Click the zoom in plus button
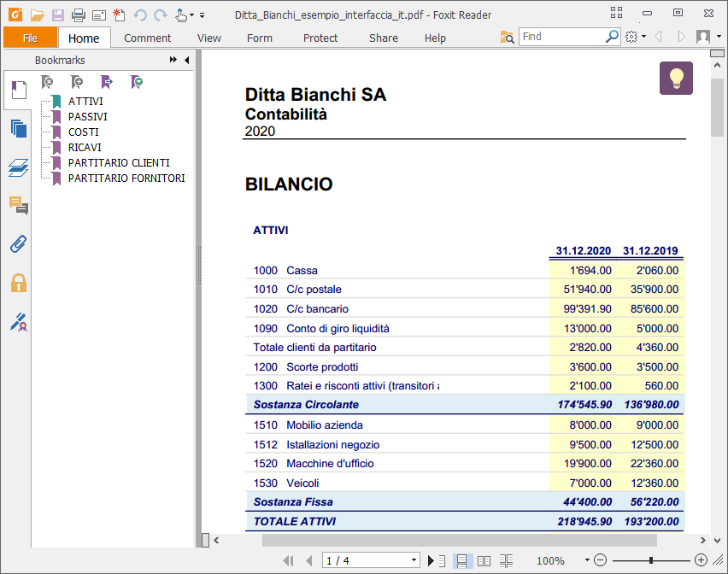The image size is (728, 574). tap(701, 560)
